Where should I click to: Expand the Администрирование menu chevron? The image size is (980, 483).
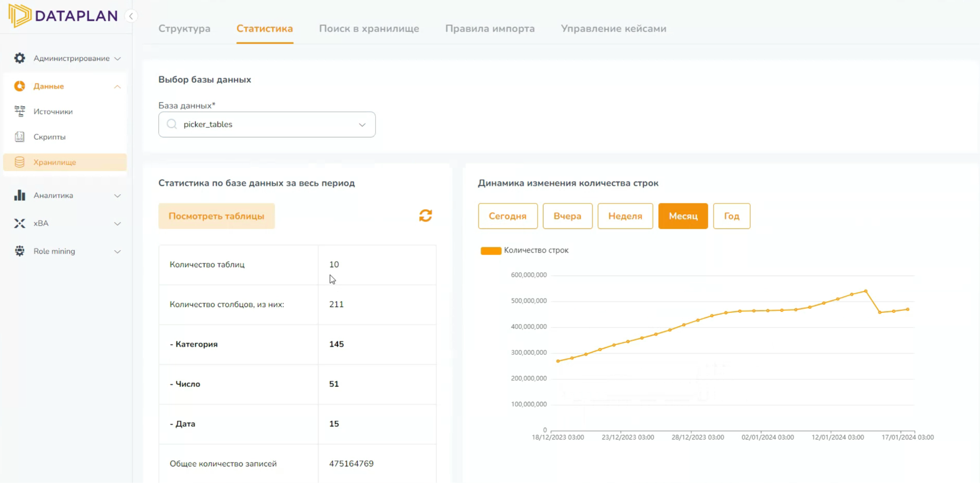tap(117, 58)
